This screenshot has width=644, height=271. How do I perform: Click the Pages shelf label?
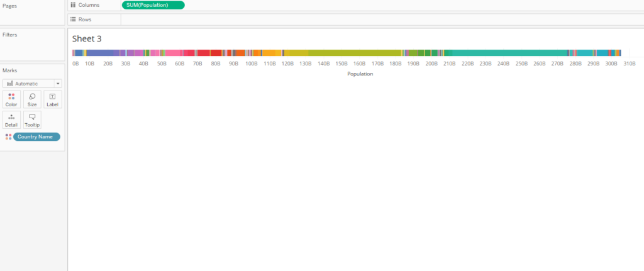[10, 6]
